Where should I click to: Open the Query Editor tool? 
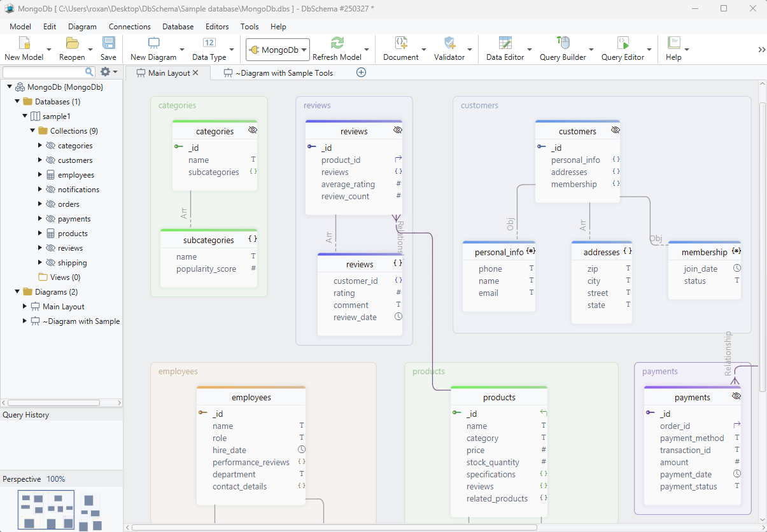coord(623,43)
